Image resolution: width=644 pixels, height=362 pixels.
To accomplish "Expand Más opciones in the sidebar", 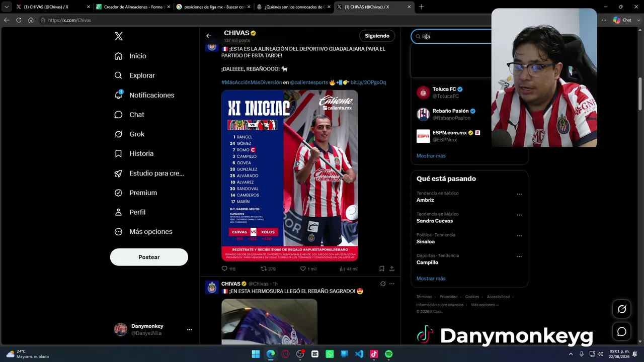I will (x=143, y=232).
